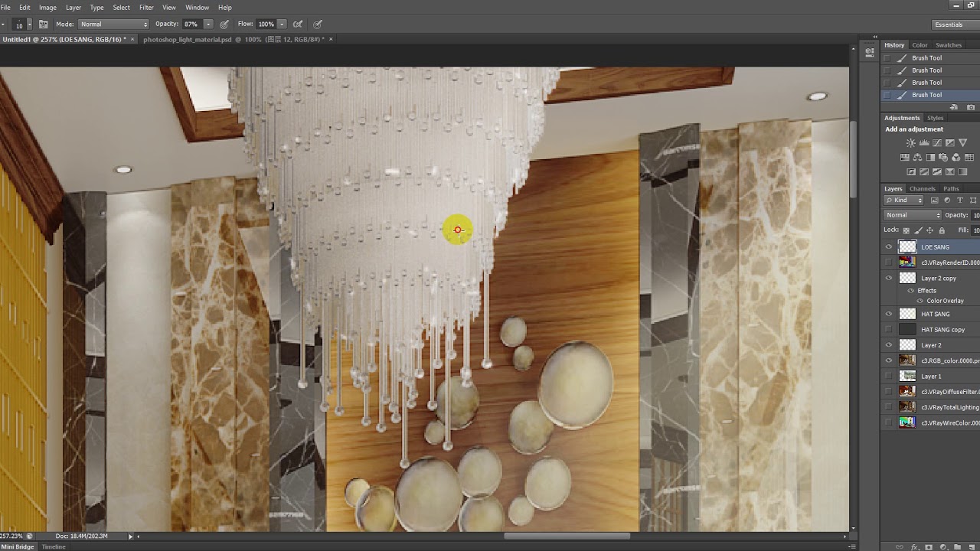Viewport: 980px width, 551px height.
Task: Switch to the Paths tab
Action: coord(951,188)
